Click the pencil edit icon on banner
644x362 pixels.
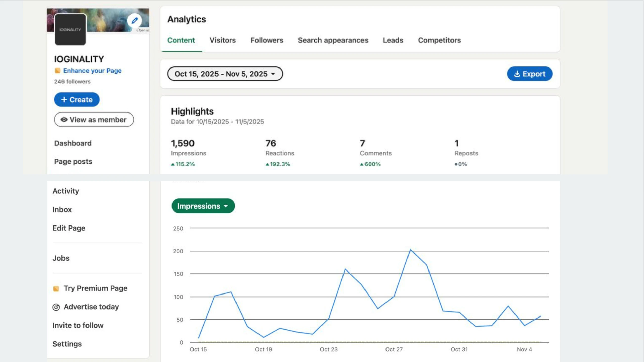pos(135,20)
